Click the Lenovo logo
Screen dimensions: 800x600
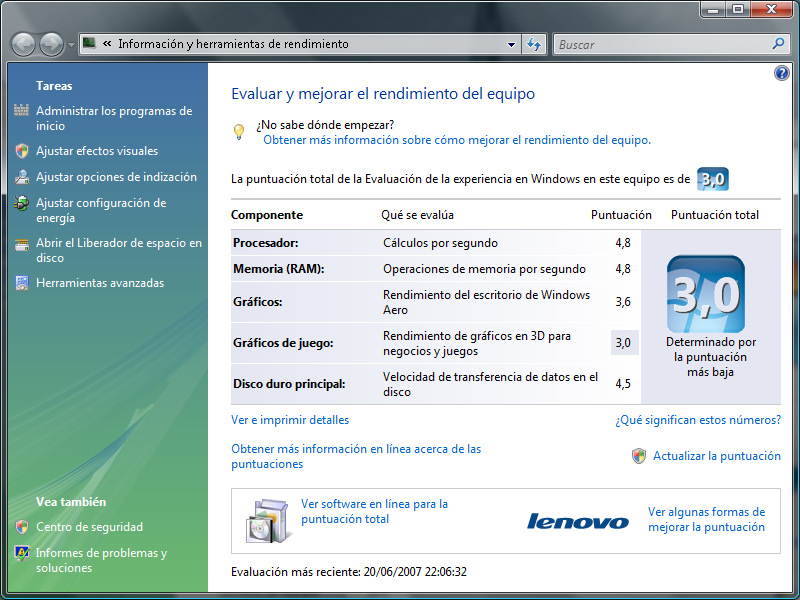coord(578,521)
